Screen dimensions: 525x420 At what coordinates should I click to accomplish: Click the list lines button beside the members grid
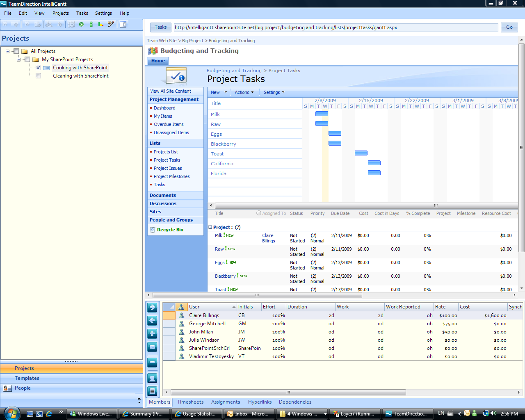152,391
